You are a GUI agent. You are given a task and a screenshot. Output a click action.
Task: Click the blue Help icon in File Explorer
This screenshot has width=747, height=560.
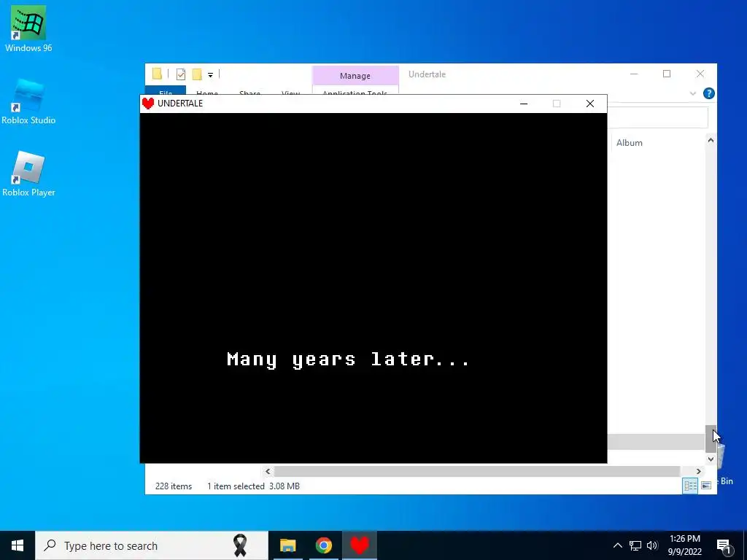pos(709,93)
